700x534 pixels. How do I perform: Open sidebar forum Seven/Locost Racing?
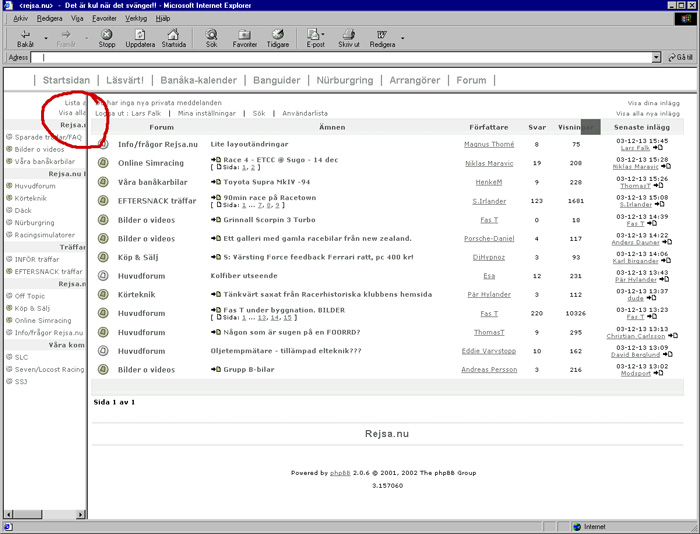click(49, 369)
